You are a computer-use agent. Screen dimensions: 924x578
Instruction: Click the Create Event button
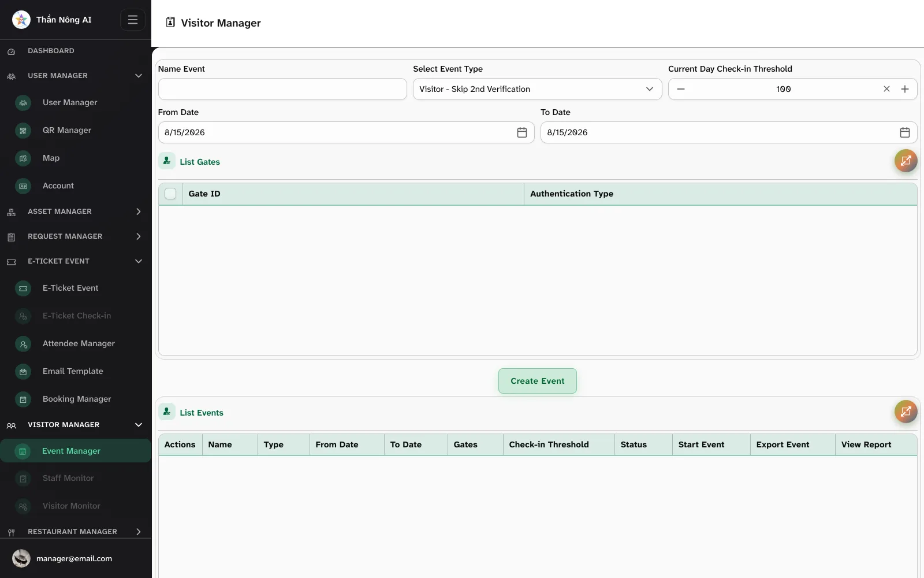coord(538,381)
